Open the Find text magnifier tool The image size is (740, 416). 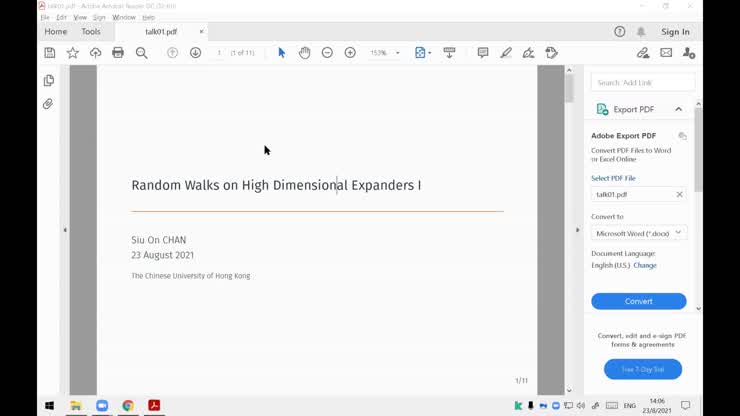(141, 53)
